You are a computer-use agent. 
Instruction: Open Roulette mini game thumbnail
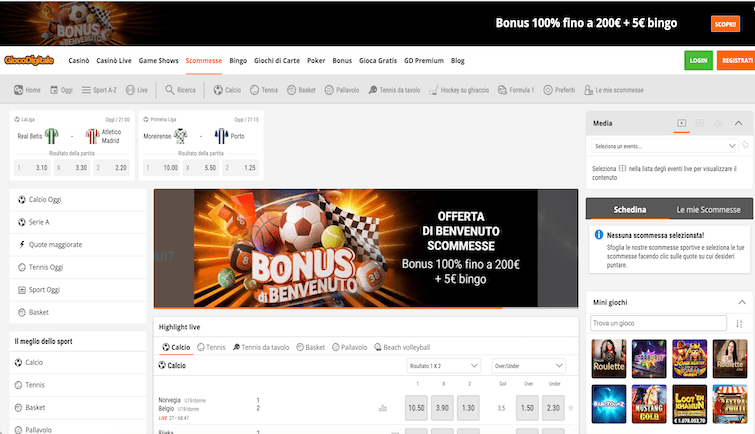(609, 359)
